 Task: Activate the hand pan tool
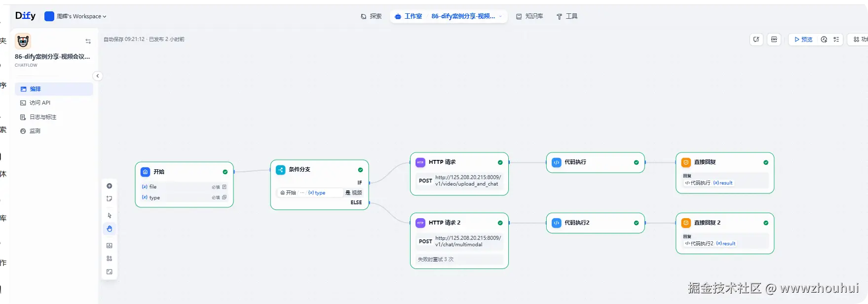110,229
